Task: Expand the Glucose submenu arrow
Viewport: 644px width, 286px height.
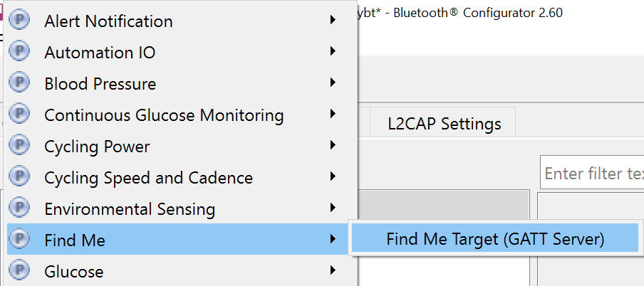Action: tap(333, 270)
